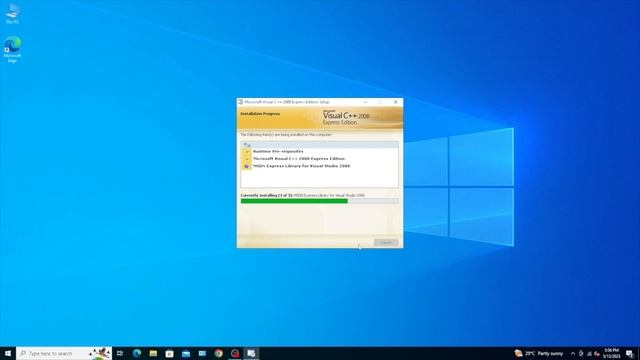Image resolution: width=640 pixels, height=360 pixels.
Task: Open the clock and date flyout
Action: pos(611,353)
